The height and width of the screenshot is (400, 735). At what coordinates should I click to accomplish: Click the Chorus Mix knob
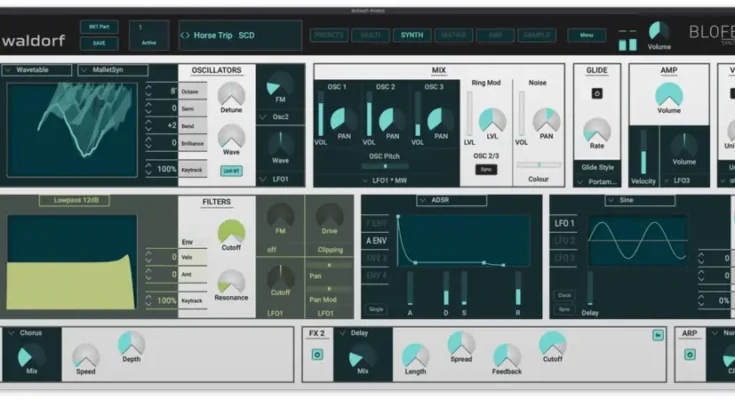click(31, 356)
